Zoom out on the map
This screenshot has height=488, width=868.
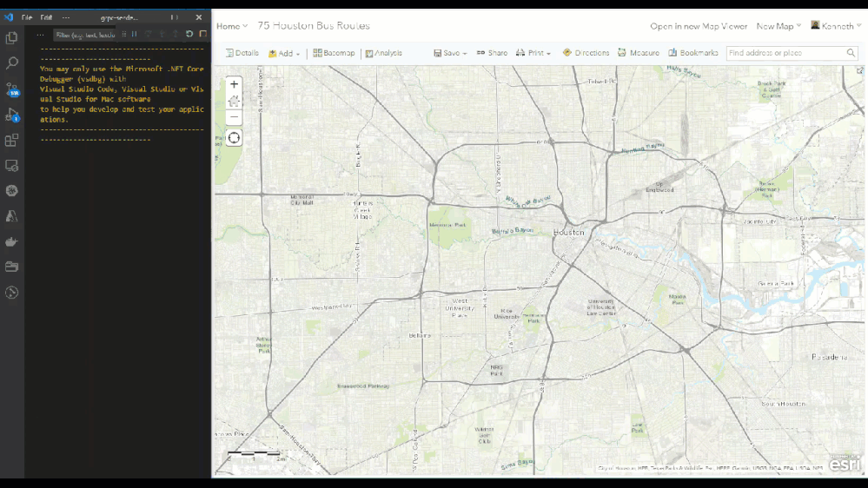pos(234,117)
